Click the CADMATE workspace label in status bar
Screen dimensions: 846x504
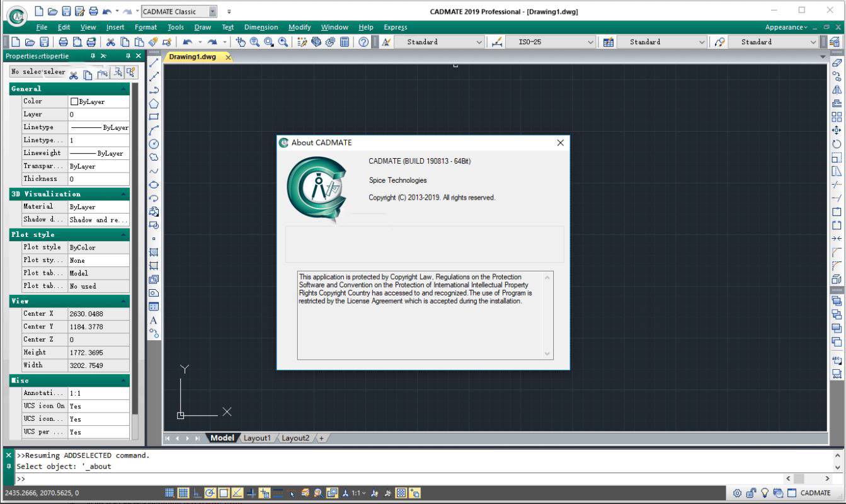[x=816, y=493]
